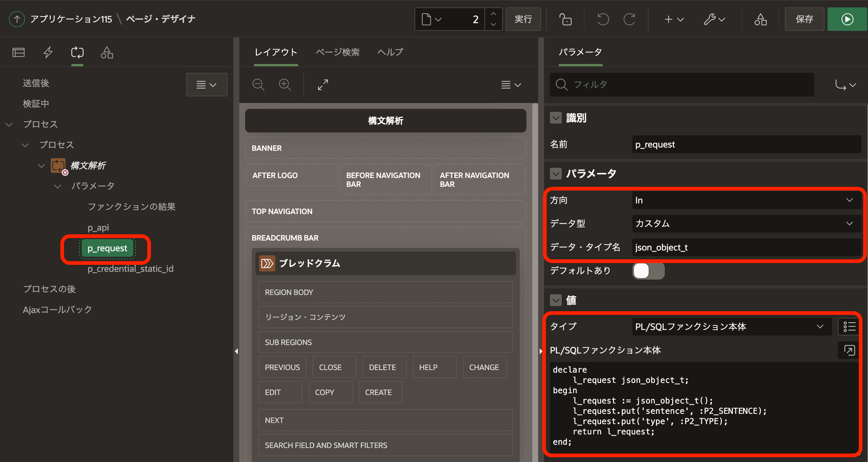Switch to the ページ検索 tab
Image resolution: width=868 pixels, height=462 pixels.
338,52
